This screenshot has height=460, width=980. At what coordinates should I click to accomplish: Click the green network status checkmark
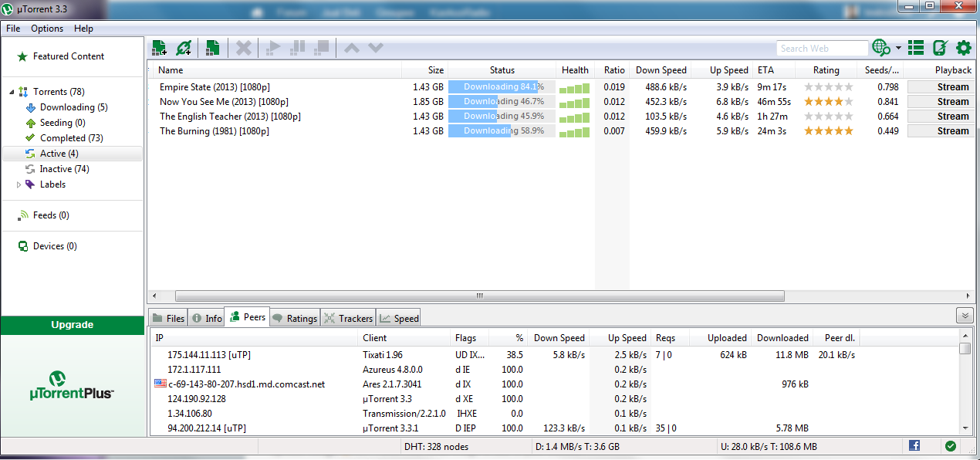pyautogui.click(x=951, y=445)
